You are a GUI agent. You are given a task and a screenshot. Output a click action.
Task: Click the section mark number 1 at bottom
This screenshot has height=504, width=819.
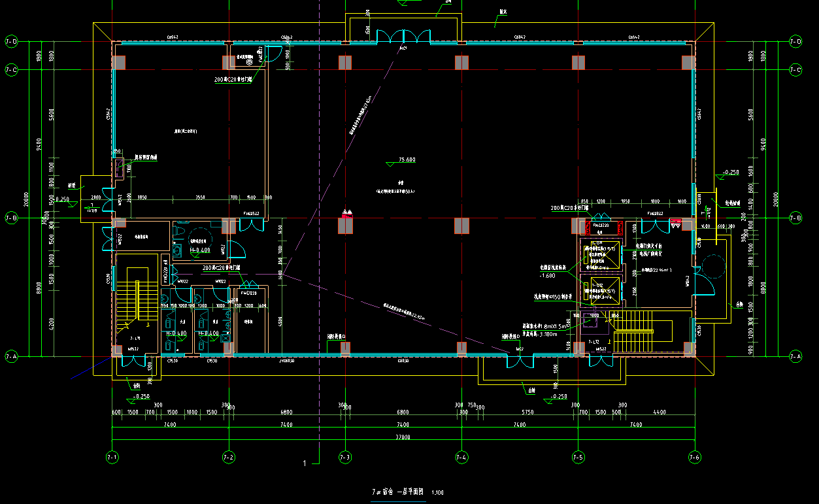305,463
